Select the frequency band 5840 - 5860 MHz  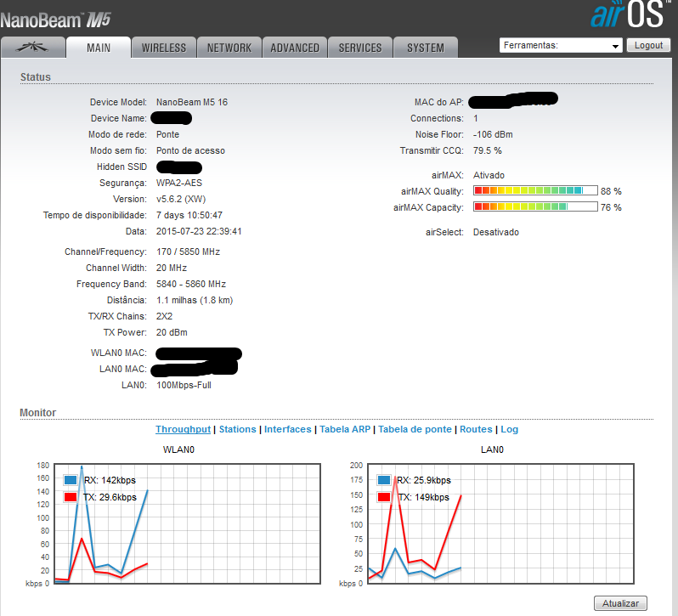click(x=191, y=284)
